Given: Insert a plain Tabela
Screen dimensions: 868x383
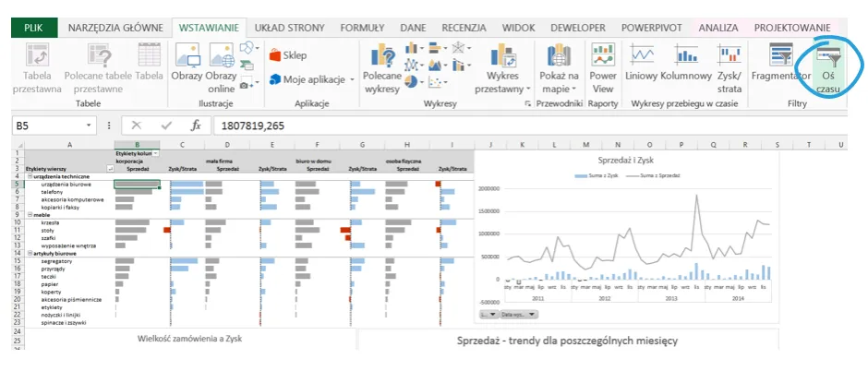Looking at the screenshot, I should pyautogui.click(x=149, y=62).
